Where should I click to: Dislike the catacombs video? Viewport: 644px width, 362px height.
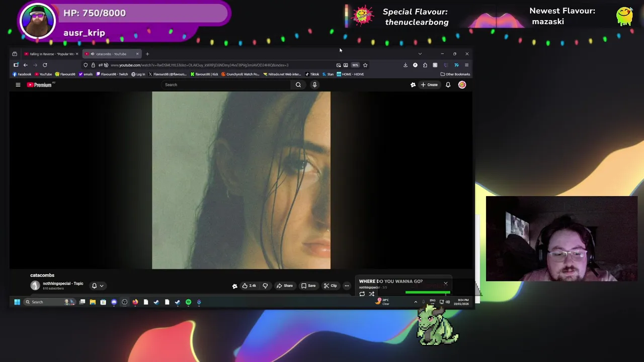tap(265, 286)
